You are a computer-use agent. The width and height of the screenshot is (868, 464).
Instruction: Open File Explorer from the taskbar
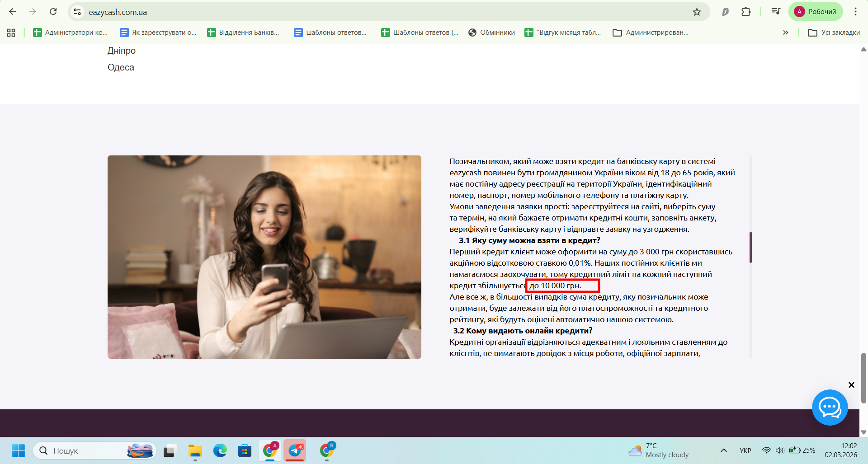(x=195, y=450)
